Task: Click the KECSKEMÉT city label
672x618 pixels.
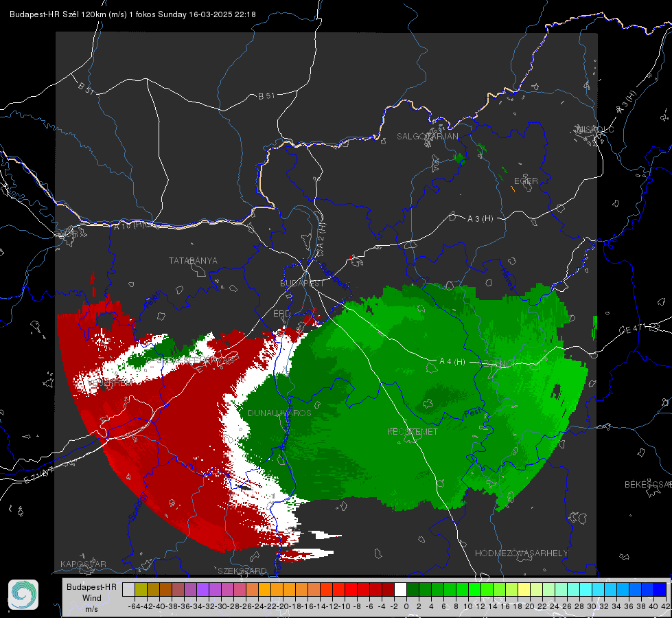Action: (x=413, y=431)
